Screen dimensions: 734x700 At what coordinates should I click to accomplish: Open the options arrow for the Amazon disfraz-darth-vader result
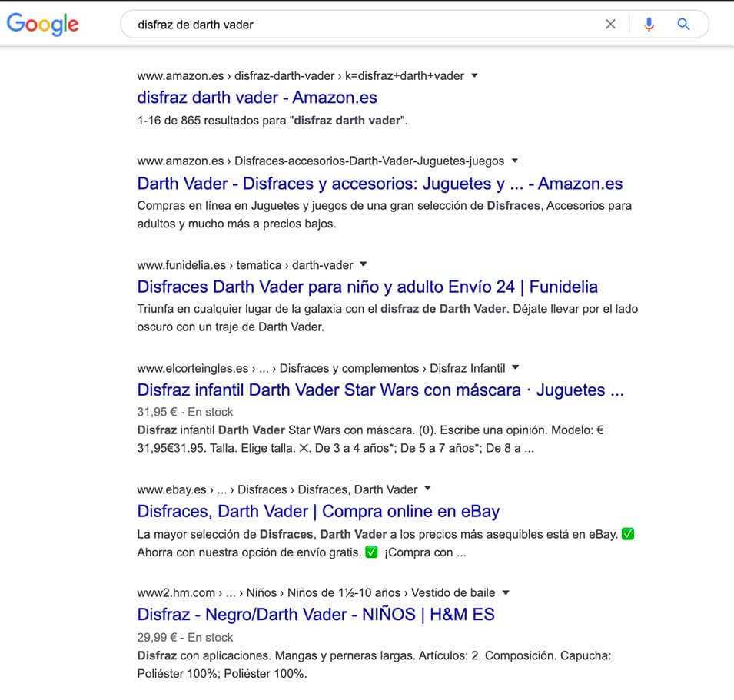474,75
